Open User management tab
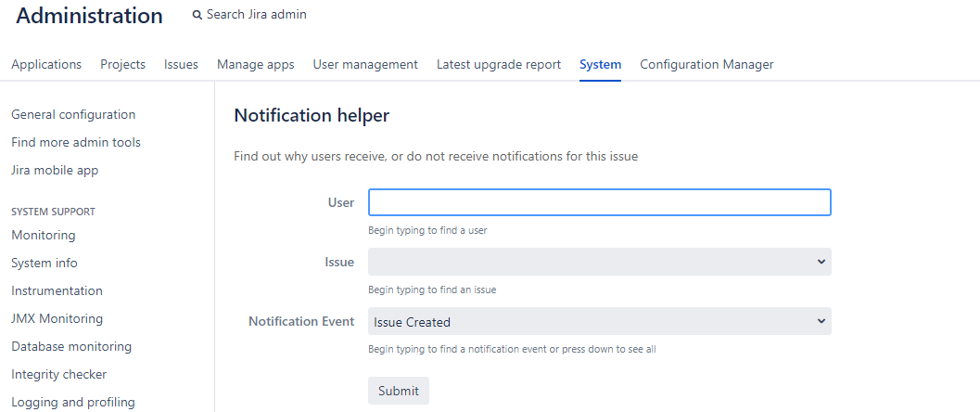The height and width of the screenshot is (412, 980). 365,64
